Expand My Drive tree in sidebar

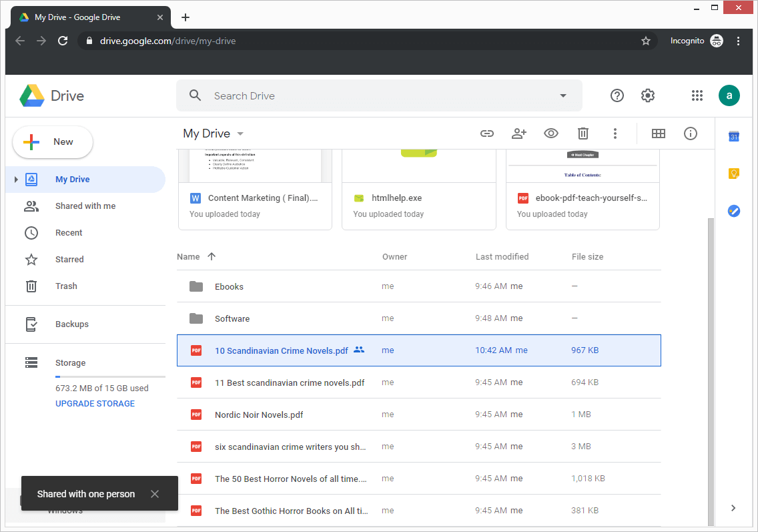click(16, 180)
